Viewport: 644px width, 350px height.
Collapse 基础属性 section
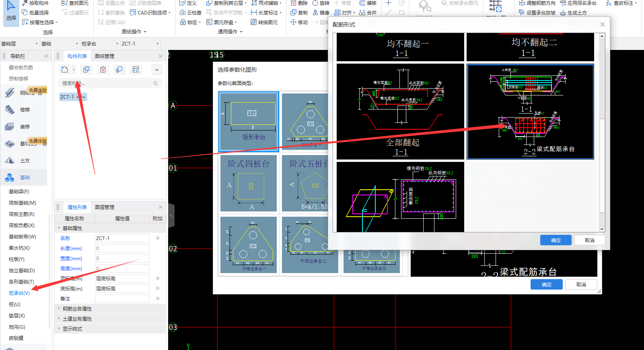click(x=59, y=228)
